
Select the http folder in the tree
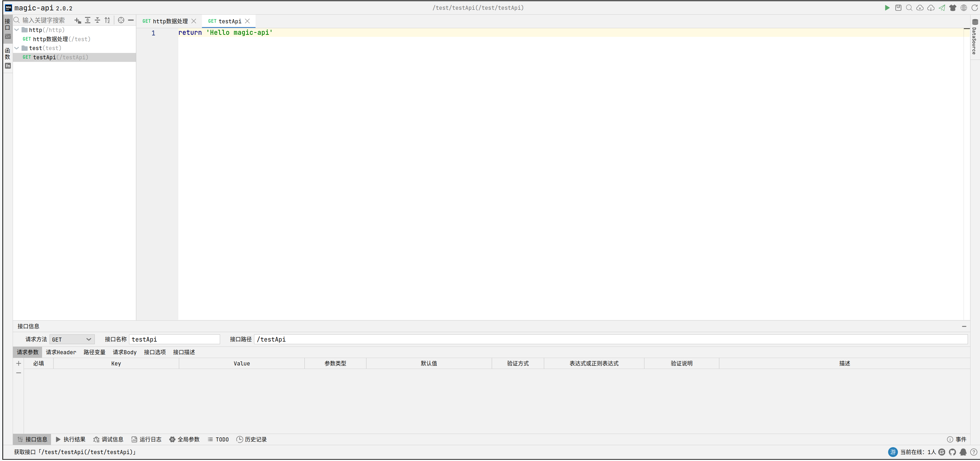75,30
